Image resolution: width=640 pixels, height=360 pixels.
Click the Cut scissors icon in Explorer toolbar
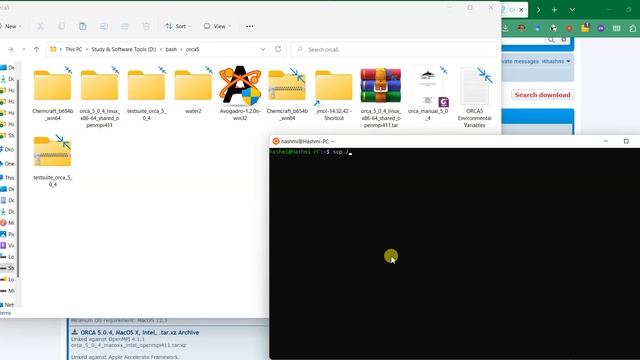tap(40, 26)
